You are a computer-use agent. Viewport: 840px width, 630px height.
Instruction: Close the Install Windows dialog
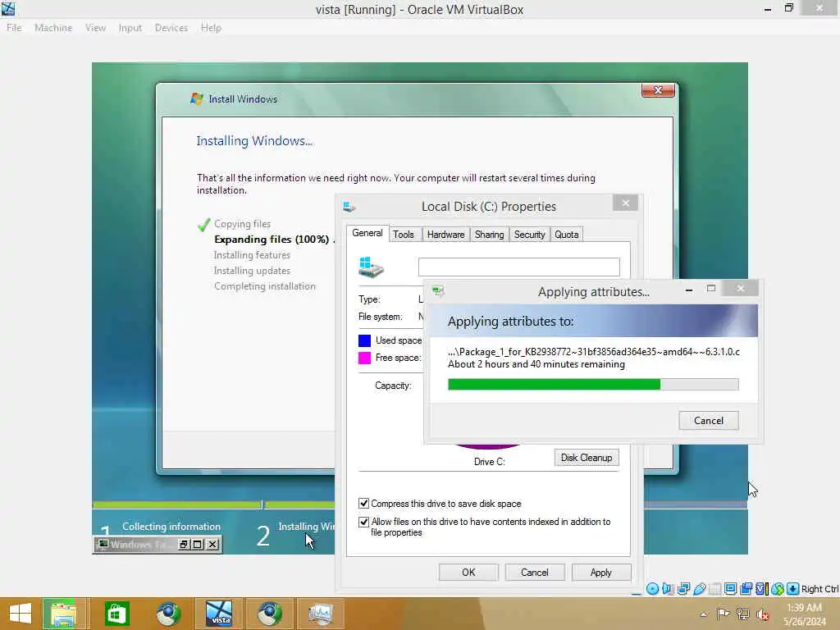coord(658,90)
